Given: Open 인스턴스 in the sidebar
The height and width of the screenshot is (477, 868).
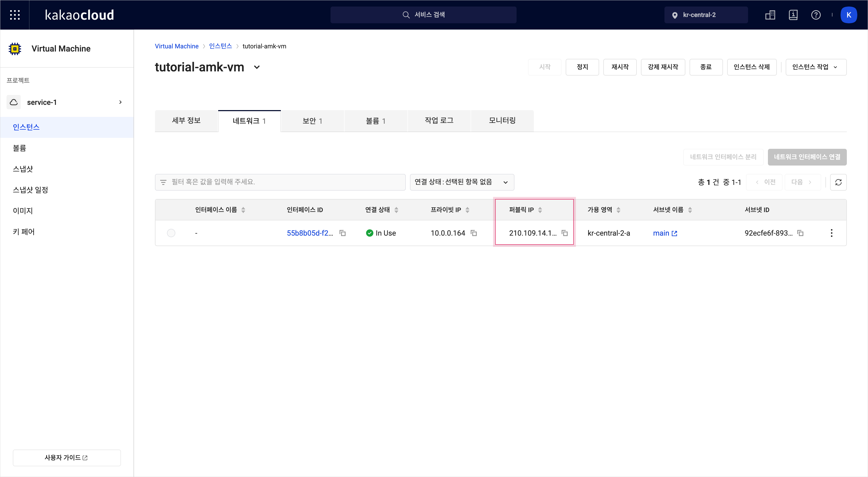Looking at the screenshot, I should tap(67, 127).
